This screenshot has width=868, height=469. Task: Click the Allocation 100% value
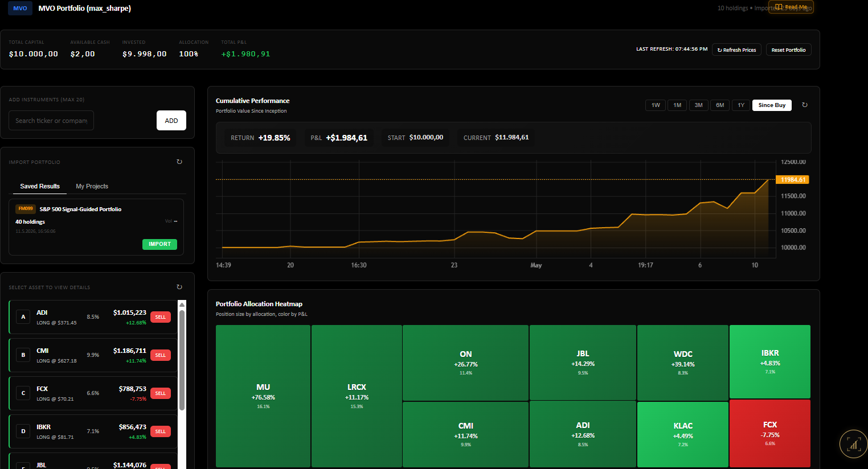point(189,54)
